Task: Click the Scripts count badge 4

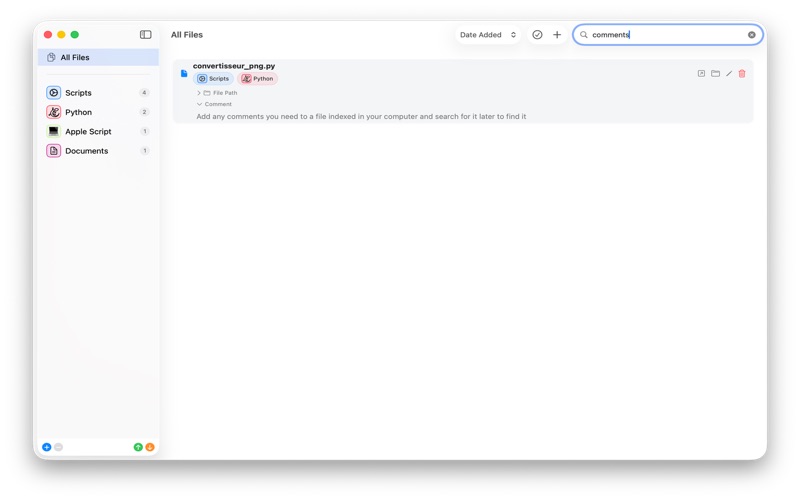Action: pos(144,93)
